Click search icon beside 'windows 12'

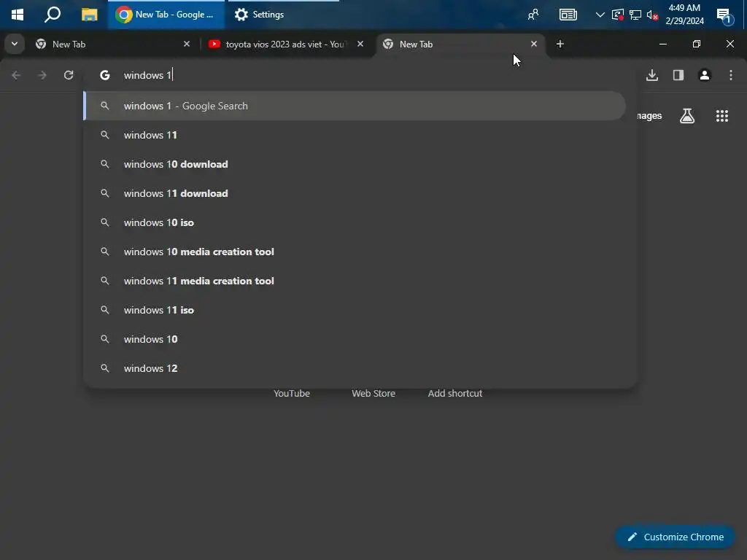tap(105, 368)
